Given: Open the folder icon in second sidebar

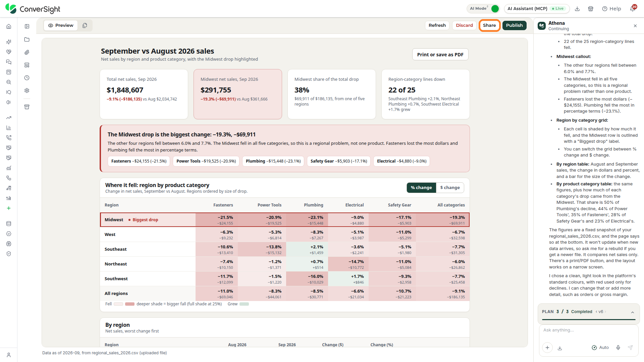Looking at the screenshot, I should point(27,40).
